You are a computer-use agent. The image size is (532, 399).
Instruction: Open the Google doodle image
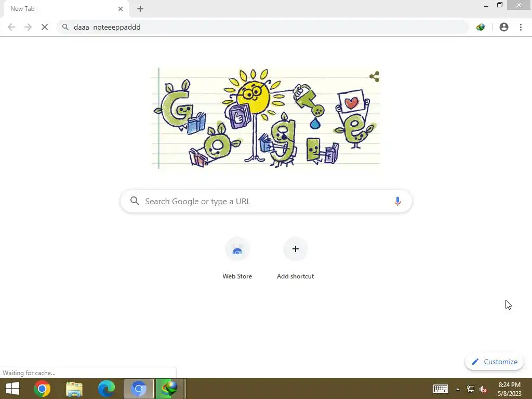[266, 118]
